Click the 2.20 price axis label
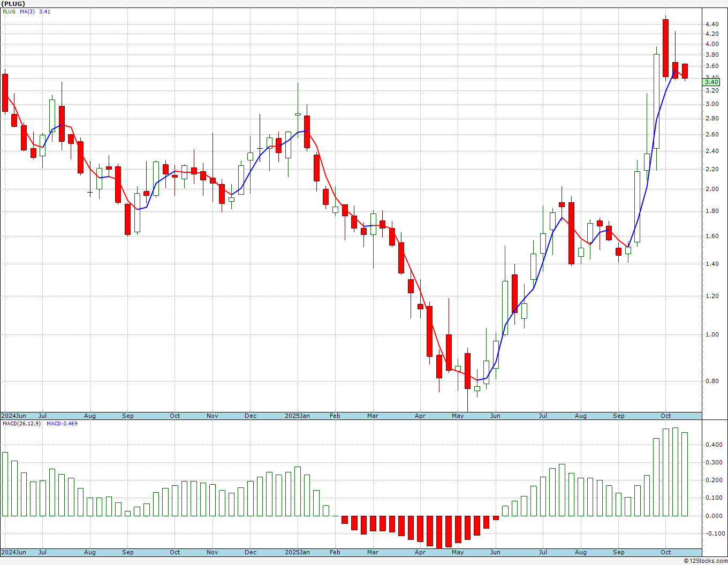 click(712, 169)
